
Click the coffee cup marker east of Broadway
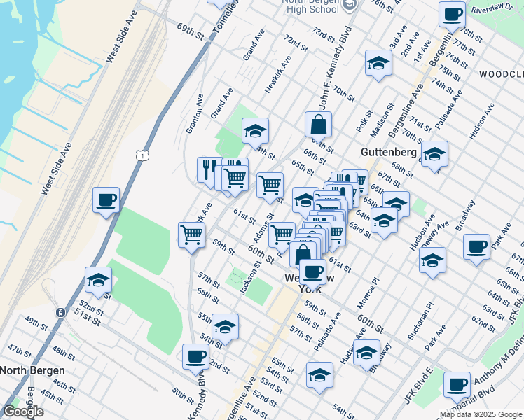click(x=476, y=246)
